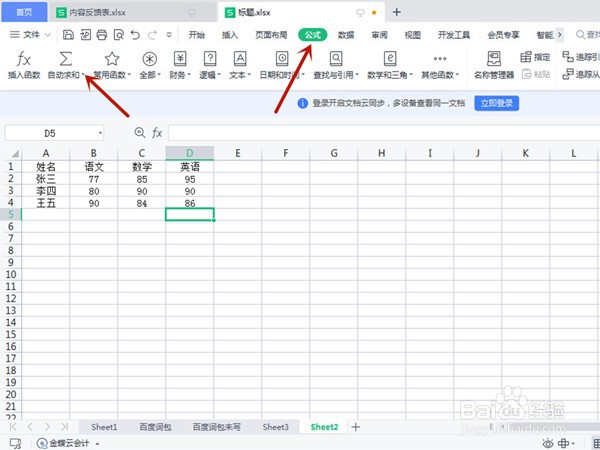
Task: Add a new sheet with the plus button
Action: tap(355, 427)
